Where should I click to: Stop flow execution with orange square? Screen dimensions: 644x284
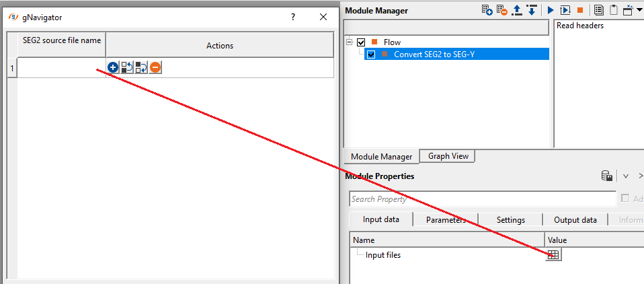click(x=580, y=10)
